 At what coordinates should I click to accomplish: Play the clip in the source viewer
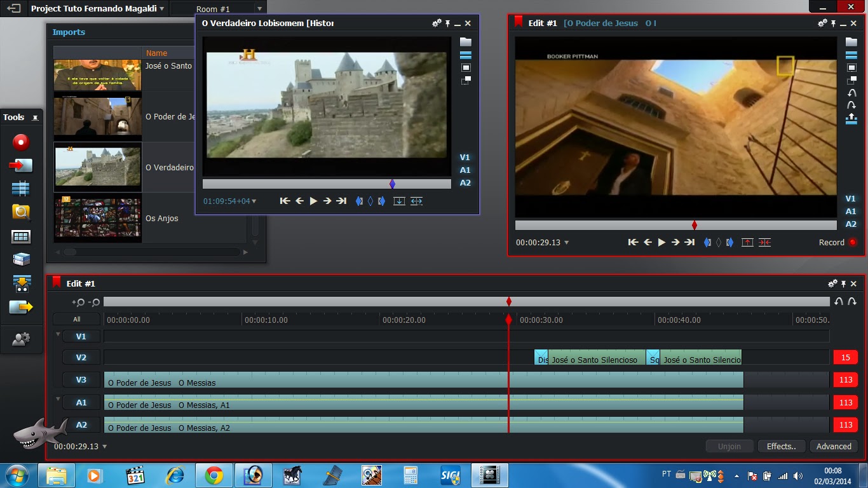[313, 201]
